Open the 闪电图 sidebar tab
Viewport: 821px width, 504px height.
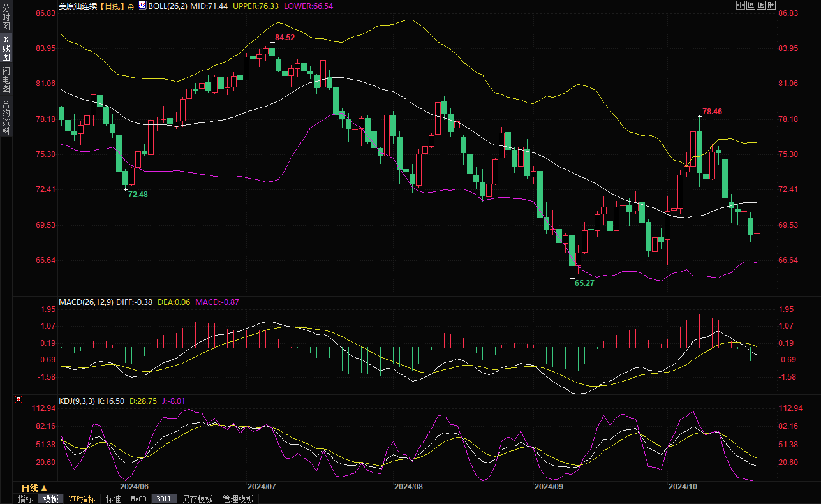click(x=6, y=79)
